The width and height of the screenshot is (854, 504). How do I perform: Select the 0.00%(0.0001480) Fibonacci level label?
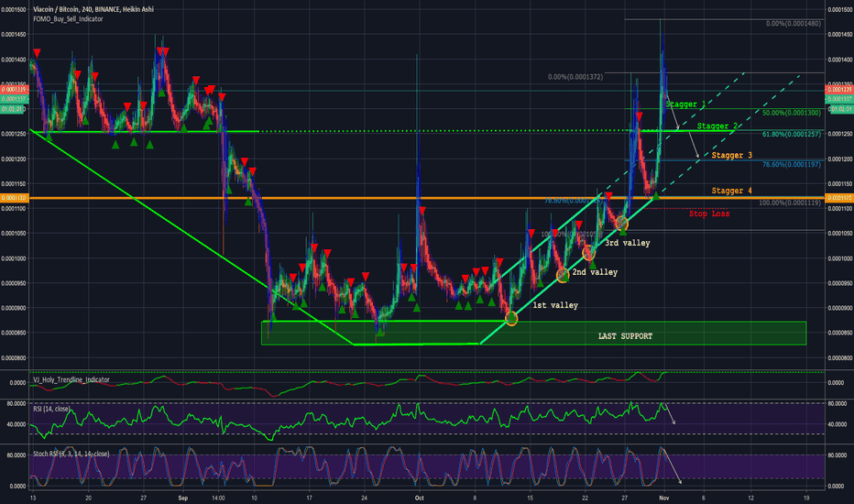tap(793, 24)
